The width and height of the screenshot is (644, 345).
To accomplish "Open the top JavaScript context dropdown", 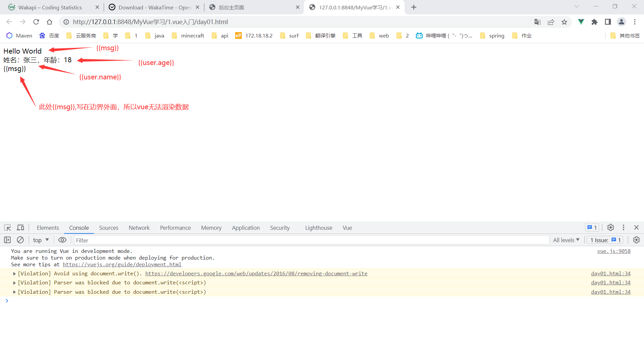I will click(x=41, y=240).
